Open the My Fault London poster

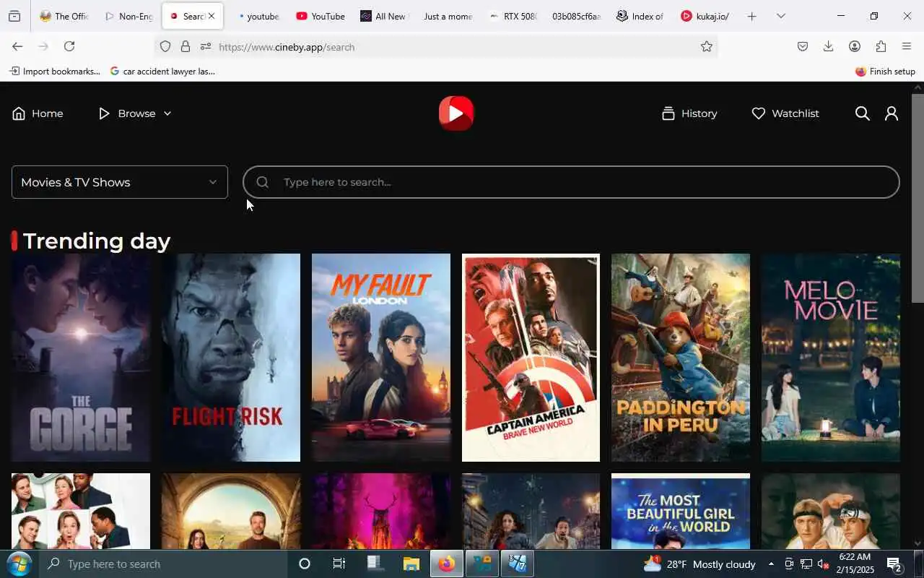381,358
